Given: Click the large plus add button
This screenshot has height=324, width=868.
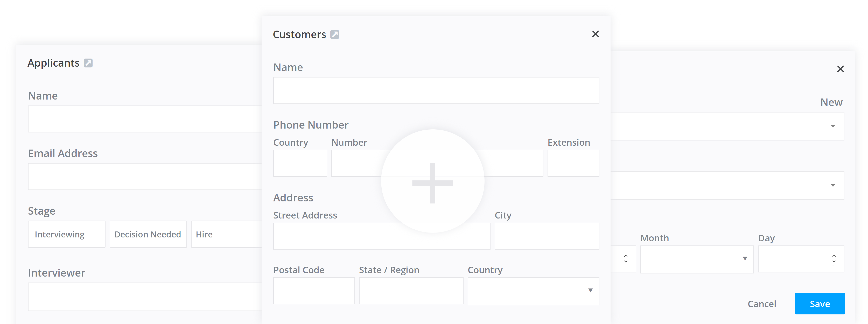Looking at the screenshot, I should [x=432, y=182].
